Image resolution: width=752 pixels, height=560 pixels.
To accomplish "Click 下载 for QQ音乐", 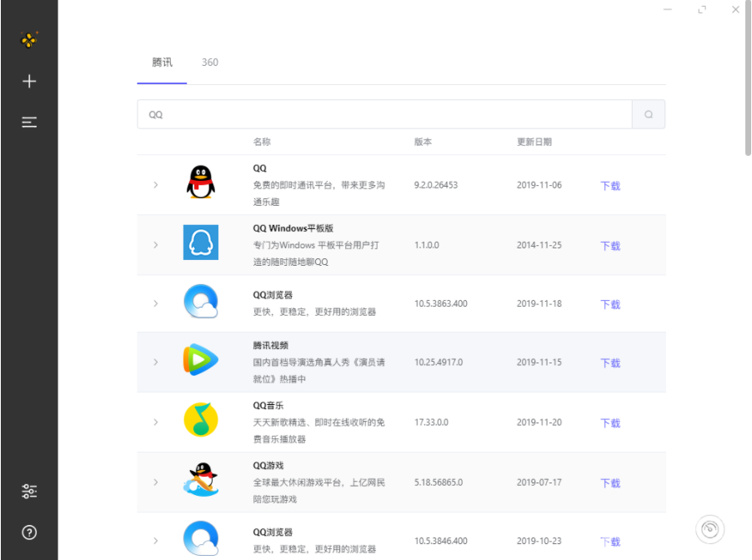I will 610,423.
